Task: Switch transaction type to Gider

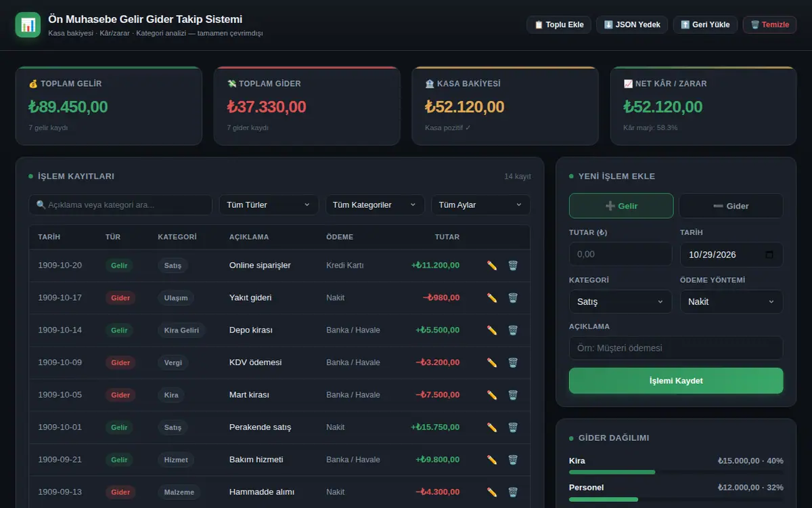Action: (731, 206)
